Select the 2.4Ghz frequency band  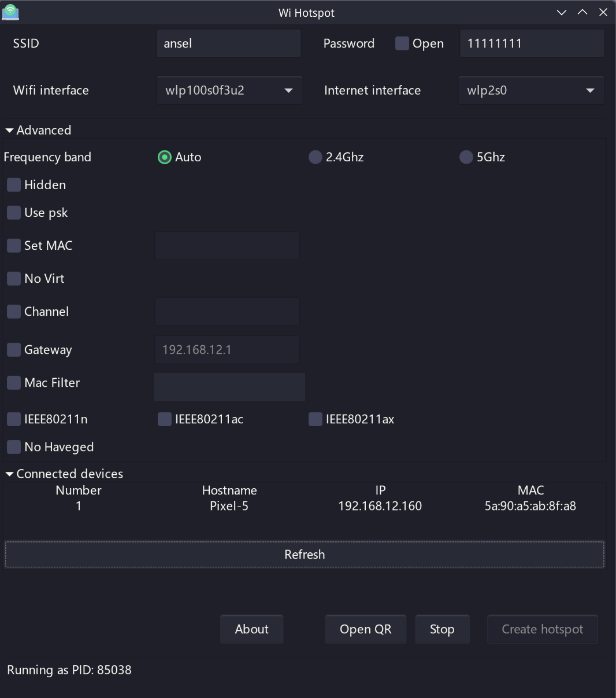315,157
